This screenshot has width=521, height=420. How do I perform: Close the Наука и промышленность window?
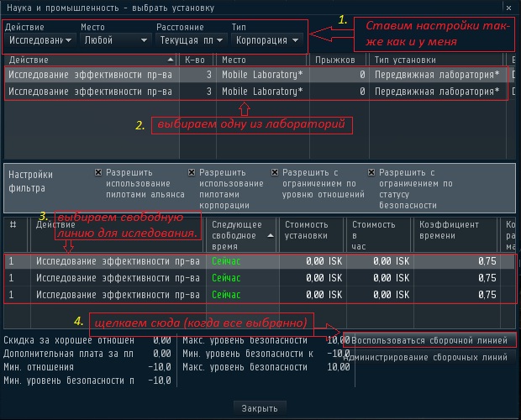[x=508, y=8]
